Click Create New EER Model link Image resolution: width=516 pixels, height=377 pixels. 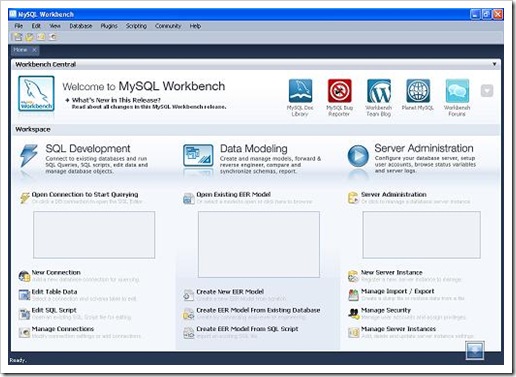click(230, 292)
